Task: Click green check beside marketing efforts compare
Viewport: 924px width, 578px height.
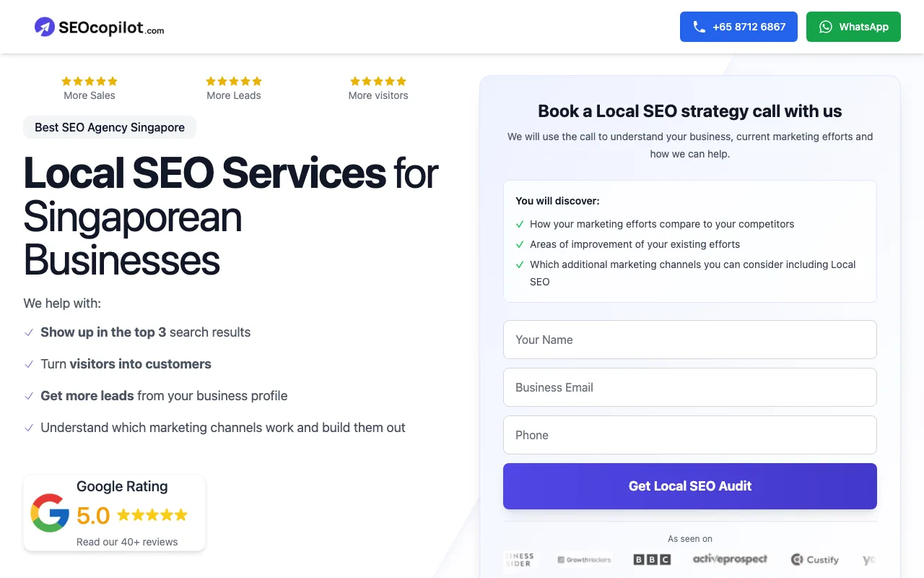Action: coord(520,224)
